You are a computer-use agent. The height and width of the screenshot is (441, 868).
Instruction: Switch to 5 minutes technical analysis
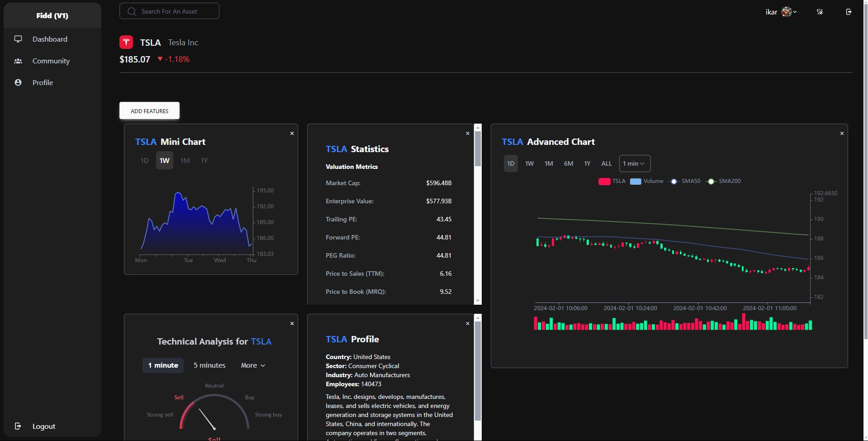(x=209, y=365)
